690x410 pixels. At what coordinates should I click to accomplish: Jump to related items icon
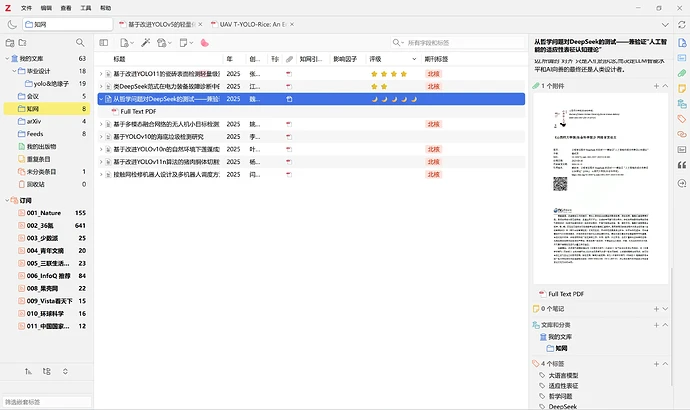point(682,134)
